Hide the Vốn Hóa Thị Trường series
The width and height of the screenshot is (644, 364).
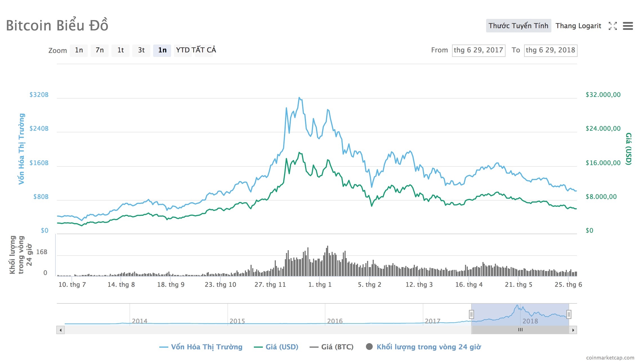coord(202,347)
